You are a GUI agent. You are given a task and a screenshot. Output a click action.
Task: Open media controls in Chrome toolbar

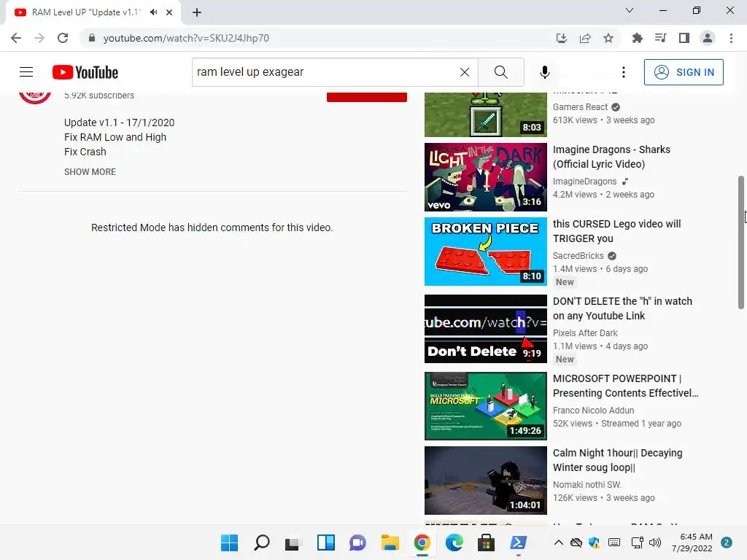click(661, 38)
